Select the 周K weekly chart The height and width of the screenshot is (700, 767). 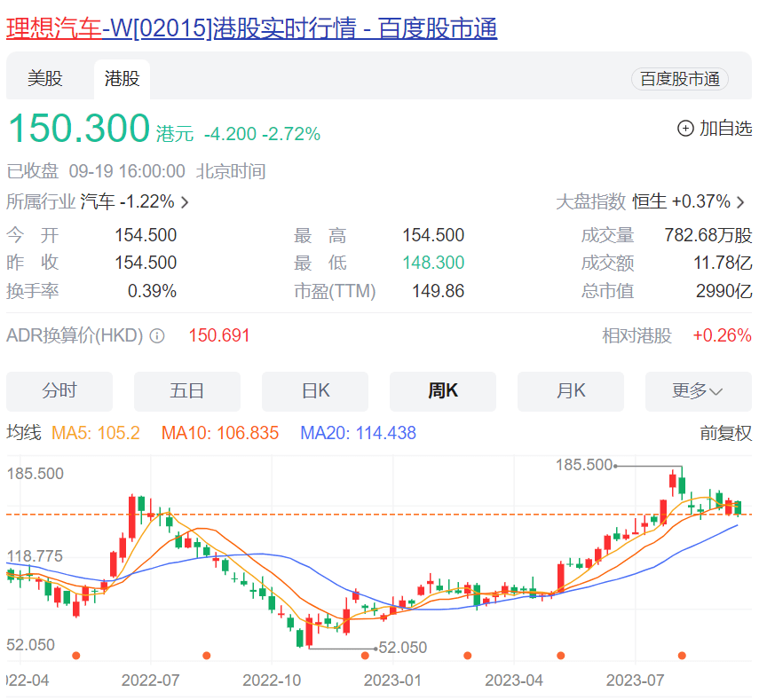(x=443, y=391)
